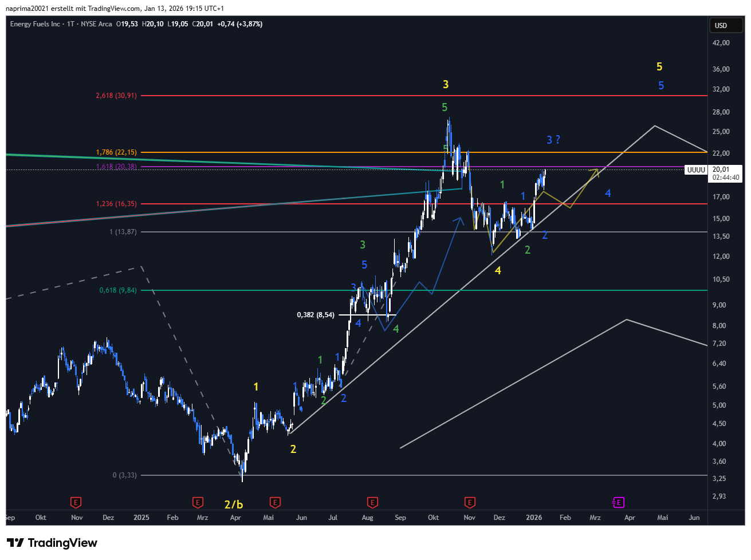This screenshot has width=751, height=560.
Task: Click the yellow 2/b wave label
Action: click(233, 504)
